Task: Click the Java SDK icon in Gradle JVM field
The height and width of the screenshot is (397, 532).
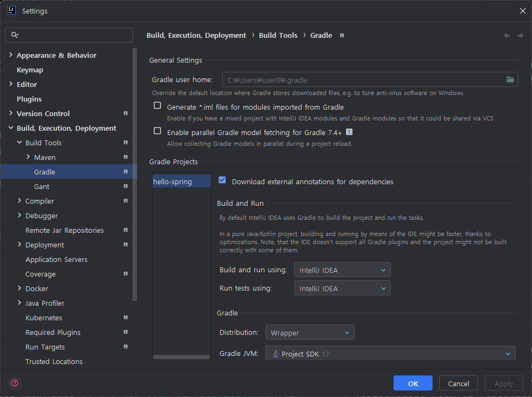Action: pos(276,354)
